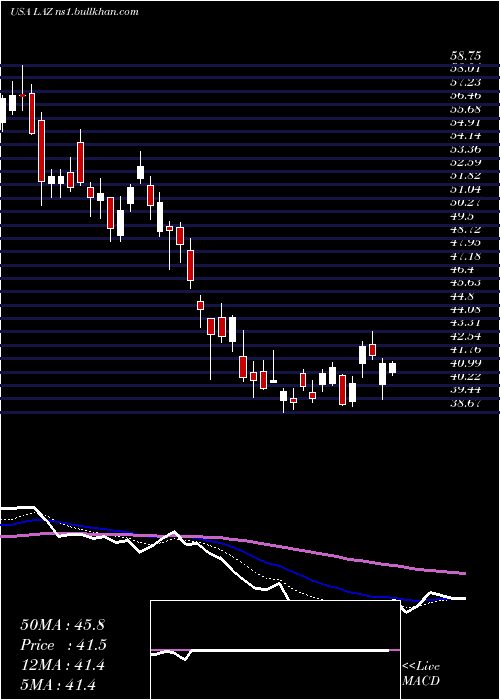Click the 47.95 price axis label

pos(465,243)
